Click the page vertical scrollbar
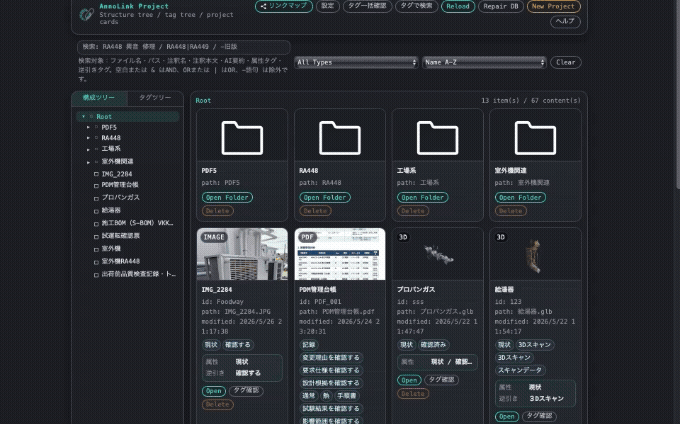 point(677,94)
